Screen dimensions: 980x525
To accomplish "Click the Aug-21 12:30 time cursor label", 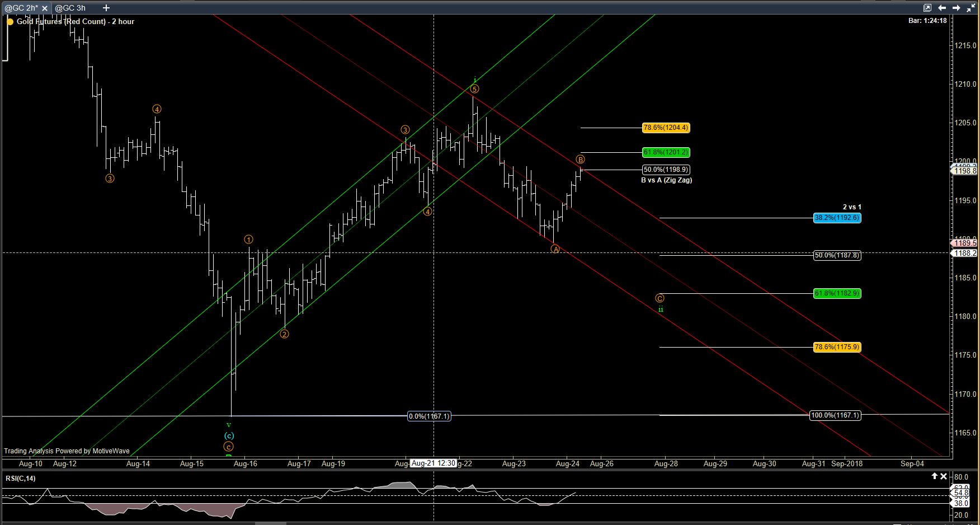I will (x=434, y=463).
